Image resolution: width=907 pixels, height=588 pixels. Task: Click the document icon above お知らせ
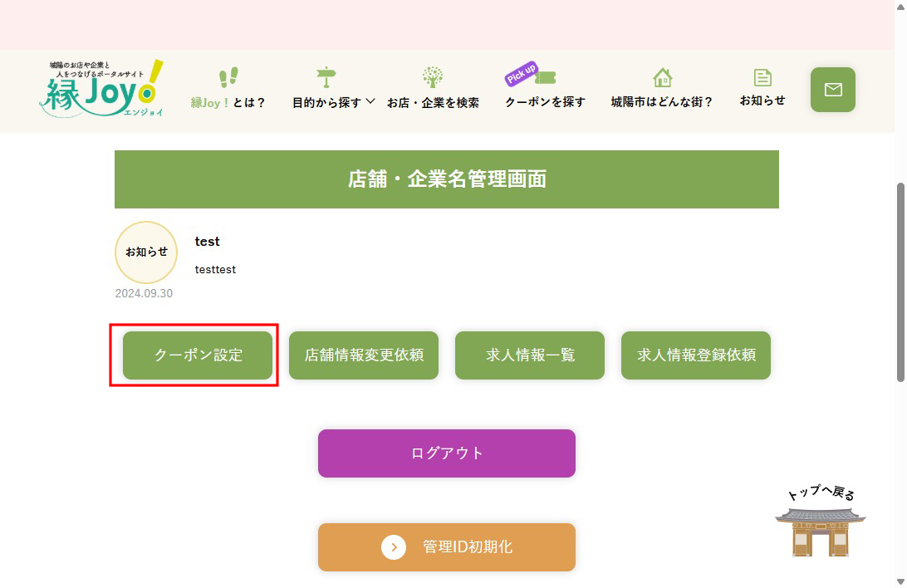pyautogui.click(x=762, y=76)
